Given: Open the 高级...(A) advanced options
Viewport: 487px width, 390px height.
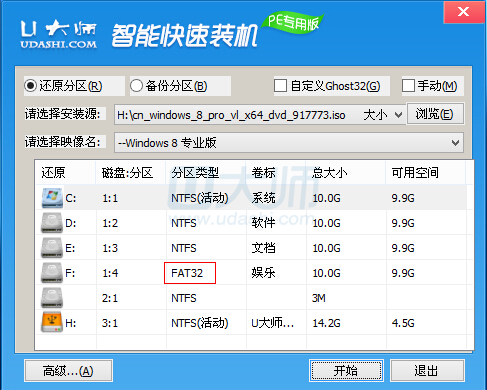Looking at the screenshot, I should pyautogui.click(x=68, y=371).
